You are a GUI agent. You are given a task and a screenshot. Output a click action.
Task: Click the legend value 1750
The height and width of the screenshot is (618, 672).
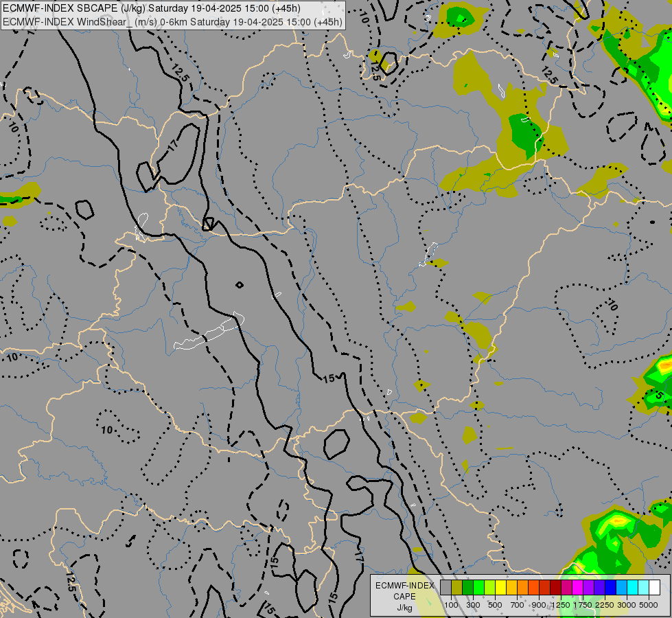[583, 605]
